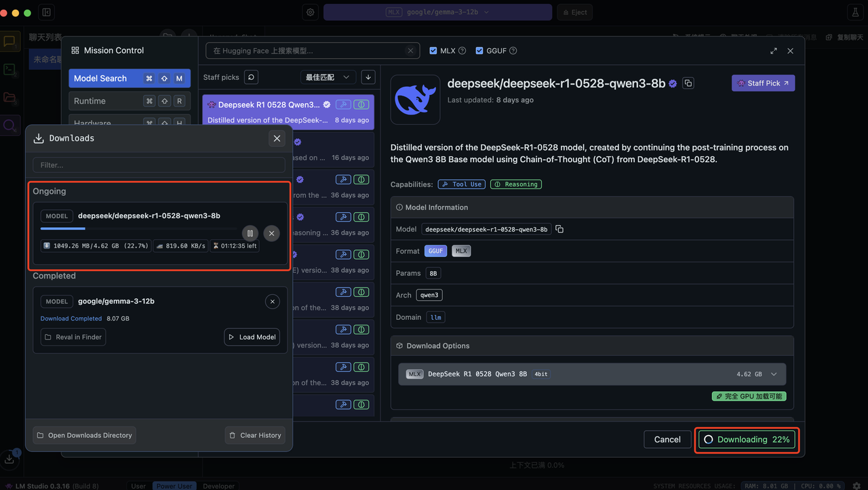The image size is (868, 490).
Task: Click the DeepSeek whale logo
Action: point(416,100)
